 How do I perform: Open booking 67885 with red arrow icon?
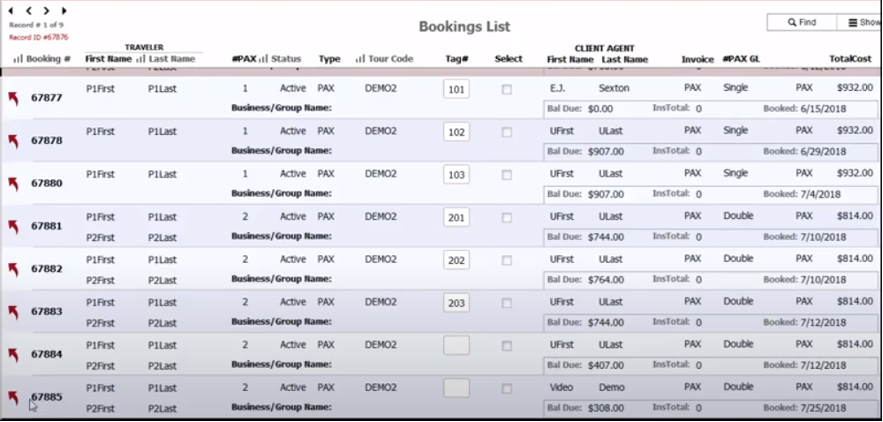pos(14,398)
